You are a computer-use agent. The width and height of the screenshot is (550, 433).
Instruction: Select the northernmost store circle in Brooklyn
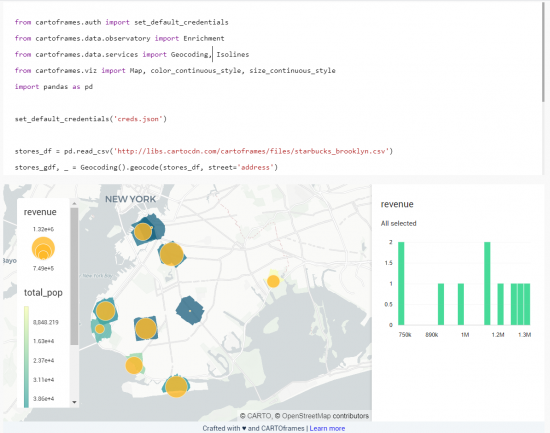[143, 232]
